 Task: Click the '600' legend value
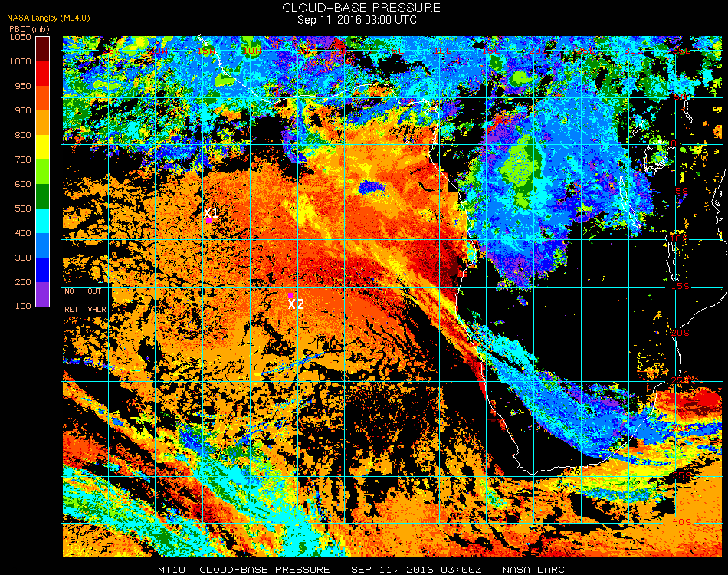tap(23, 185)
